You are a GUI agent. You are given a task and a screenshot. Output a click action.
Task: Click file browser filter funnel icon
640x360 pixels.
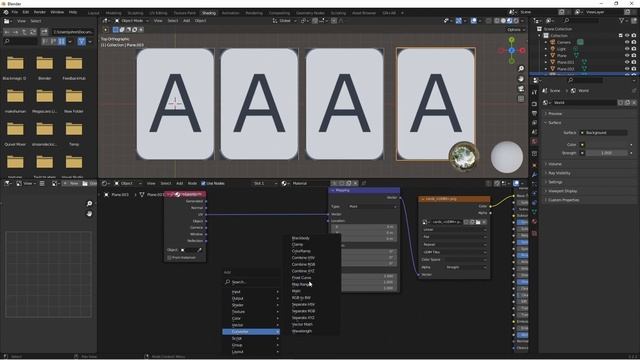click(x=82, y=41)
